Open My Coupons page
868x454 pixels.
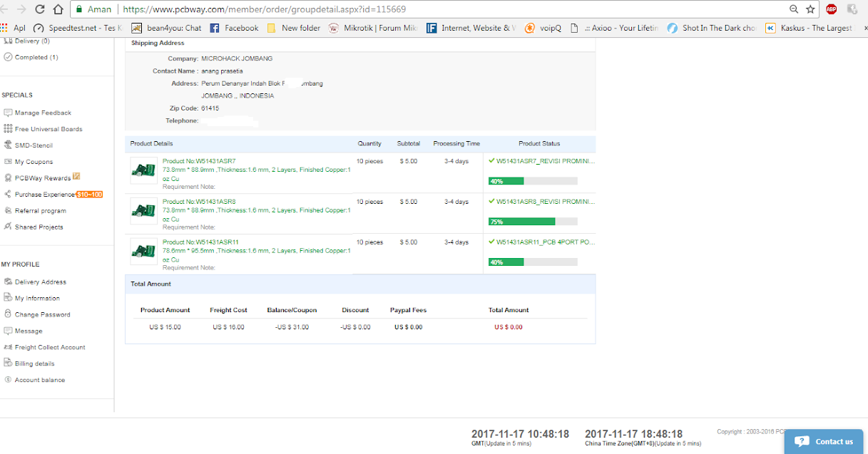click(34, 162)
